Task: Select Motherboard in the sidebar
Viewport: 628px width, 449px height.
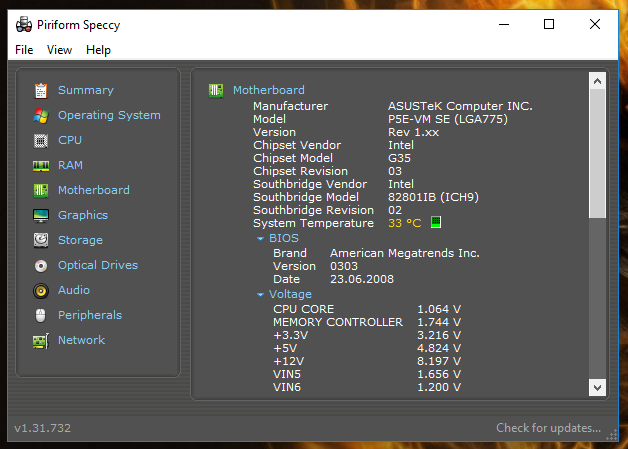Action: click(94, 190)
